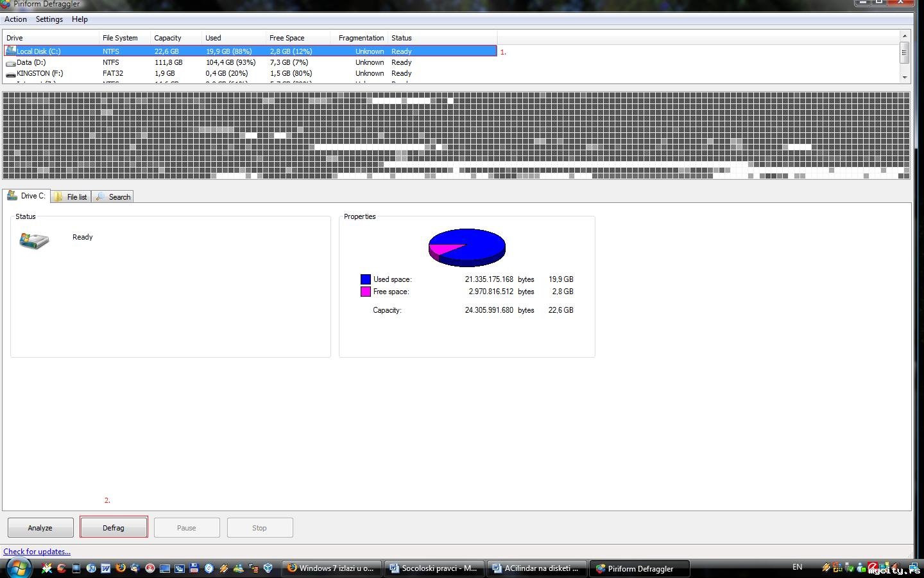Viewport: 924px width, 578px height.
Task: Click the 104,4 GB (93%) used cell
Action: click(x=231, y=62)
